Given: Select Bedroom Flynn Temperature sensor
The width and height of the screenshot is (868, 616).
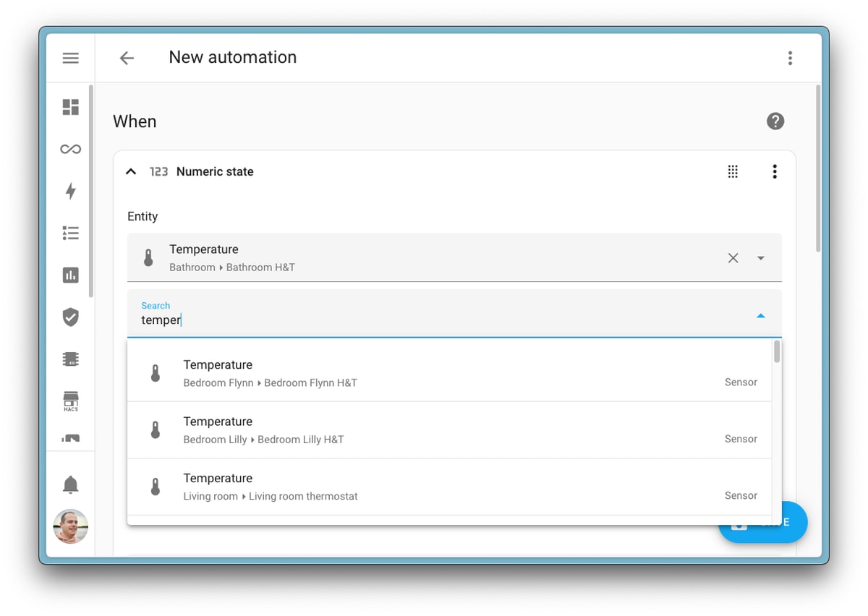Looking at the screenshot, I should (448, 373).
